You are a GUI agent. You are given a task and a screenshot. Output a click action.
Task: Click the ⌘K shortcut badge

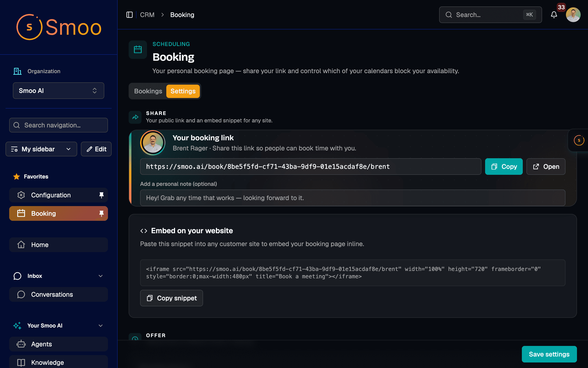pyautogui.click(x=529, y=15)
